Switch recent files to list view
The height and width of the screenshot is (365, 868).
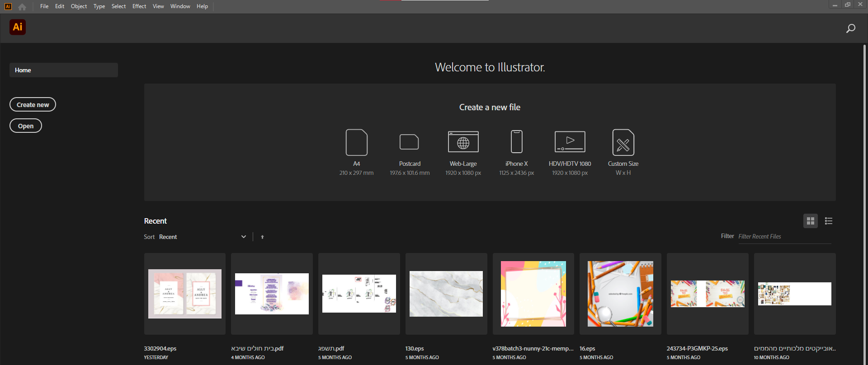[x=828, y=221]
